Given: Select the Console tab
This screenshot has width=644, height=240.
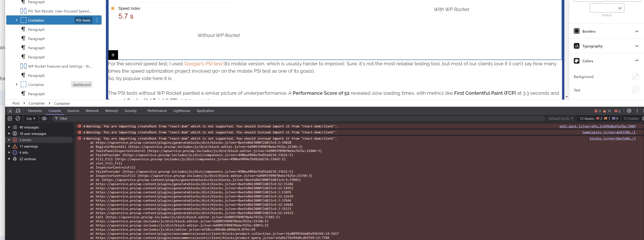Looking at the screenshot, I should (x=55, y=111).
